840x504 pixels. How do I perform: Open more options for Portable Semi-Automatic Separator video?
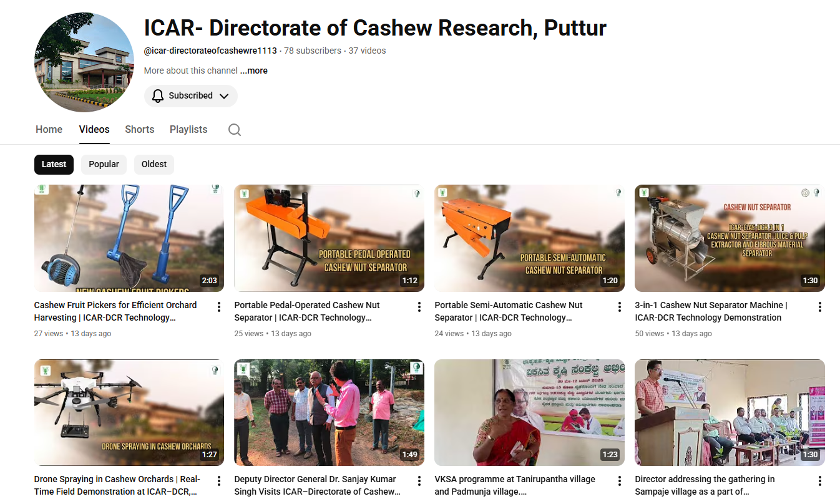pos(620,307)
